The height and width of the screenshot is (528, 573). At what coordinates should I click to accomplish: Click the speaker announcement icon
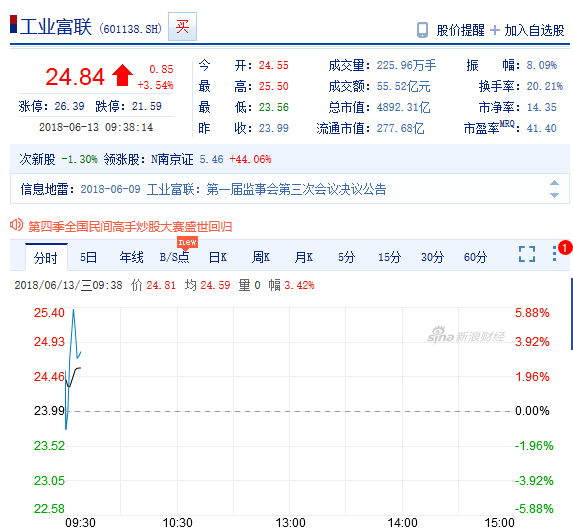16,225
